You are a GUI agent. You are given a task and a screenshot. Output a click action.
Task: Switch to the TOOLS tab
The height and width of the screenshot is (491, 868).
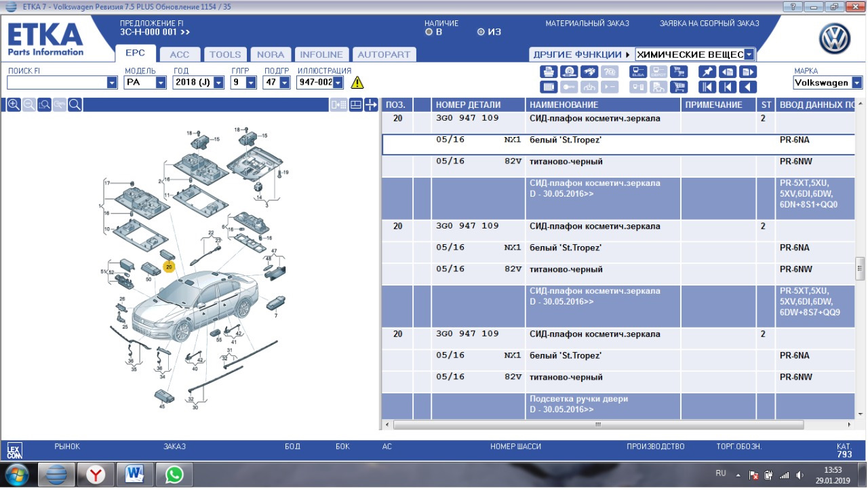pos(225,54)
